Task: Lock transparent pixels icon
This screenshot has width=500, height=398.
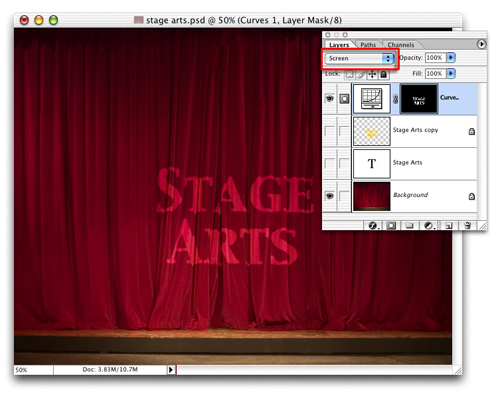Action: (x=349, y=74)
